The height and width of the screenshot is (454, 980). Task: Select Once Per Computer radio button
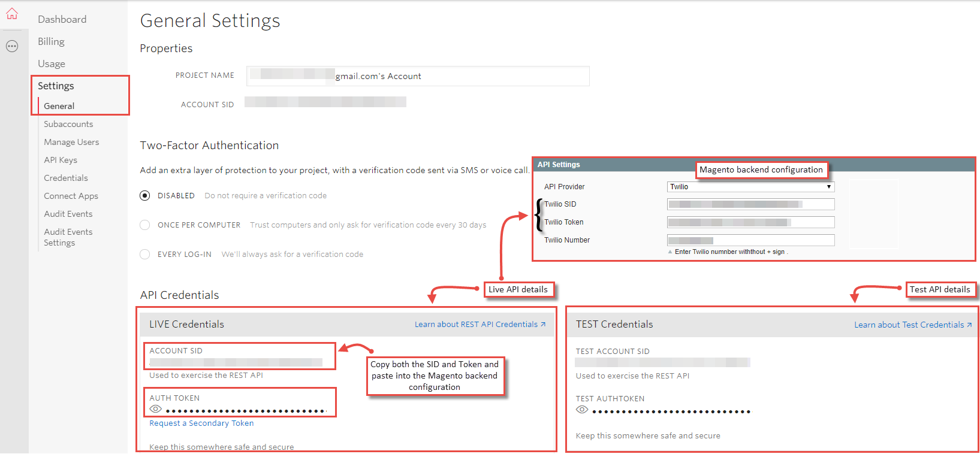(145, 225)
